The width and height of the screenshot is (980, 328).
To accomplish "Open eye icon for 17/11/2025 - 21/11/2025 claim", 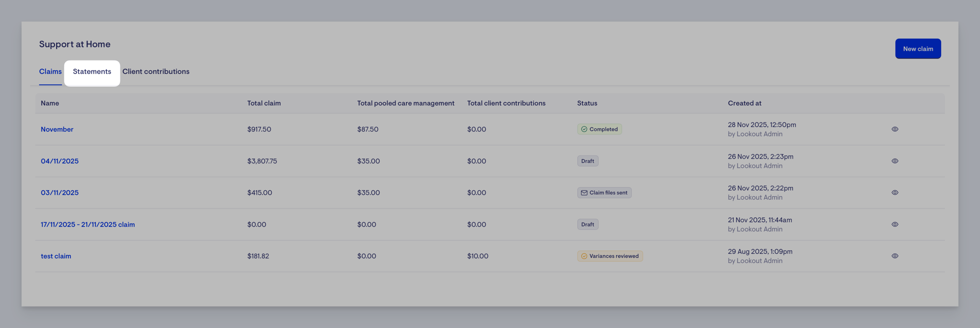I will click(895, 225).
